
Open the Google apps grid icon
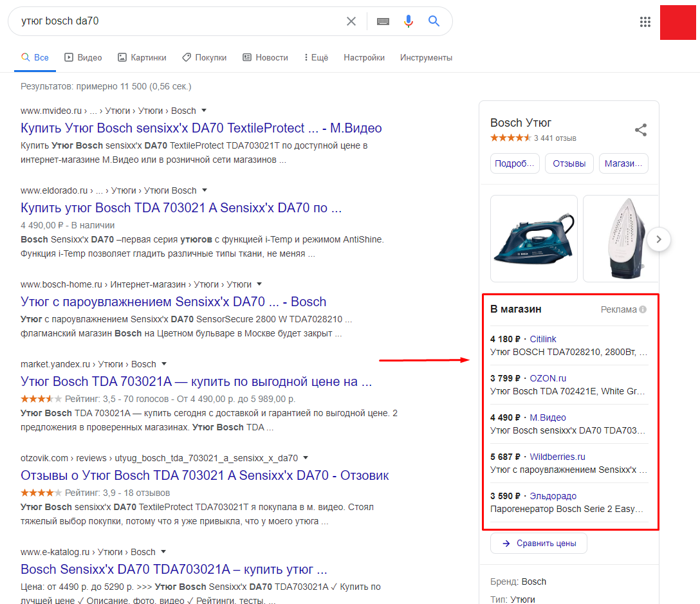[x=645, y=22]
